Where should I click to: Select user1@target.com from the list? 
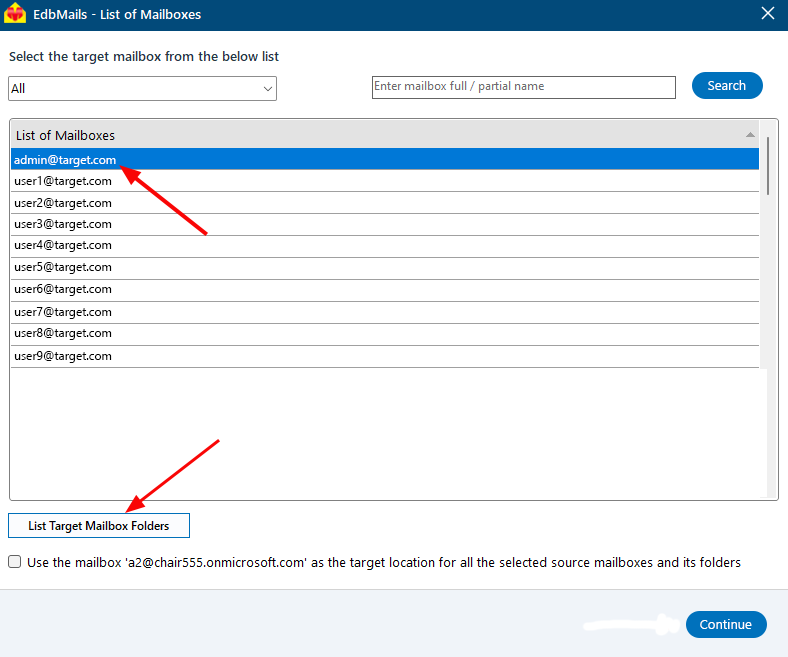(x=63, y=181)
